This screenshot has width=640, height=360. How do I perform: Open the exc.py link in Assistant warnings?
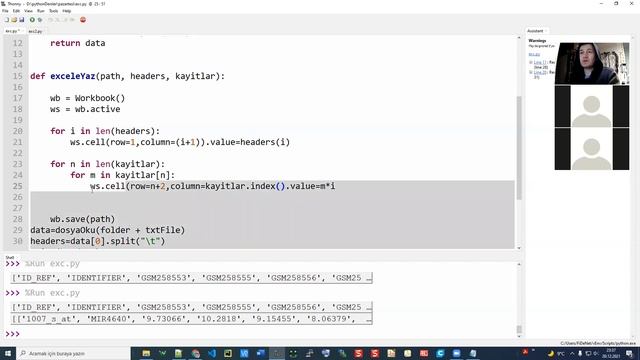click(534, 54)
